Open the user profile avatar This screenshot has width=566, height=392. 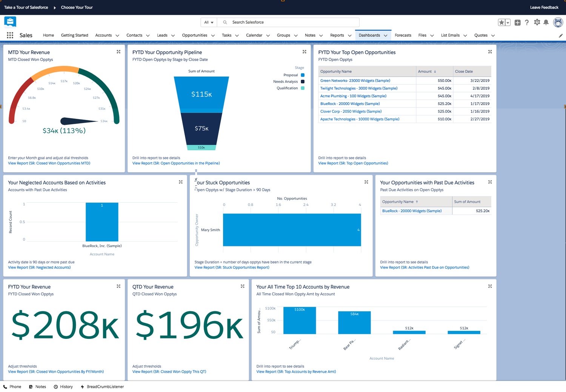(x=558, y=22)
